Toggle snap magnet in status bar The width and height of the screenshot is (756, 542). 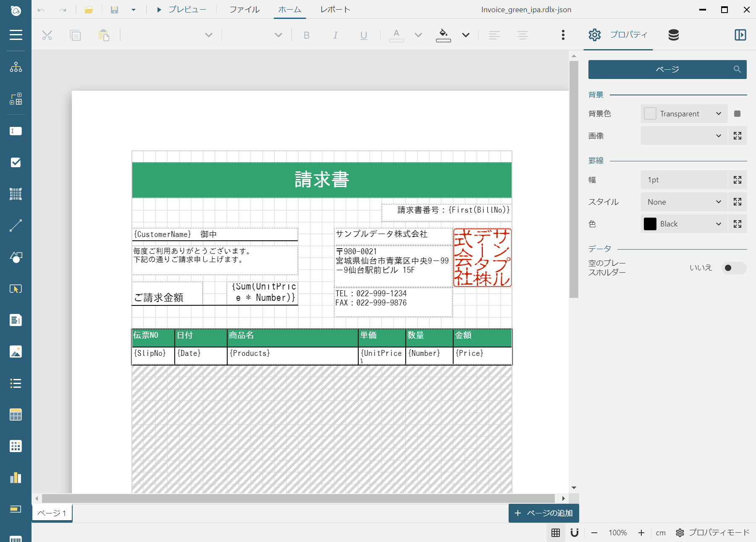point(575,533)
